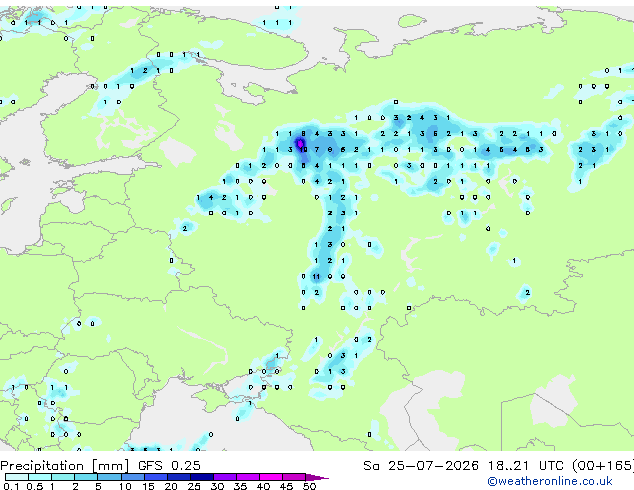Click the legend label '15'
Viewport: 634px width, 490px height.
tap(148, 486)
